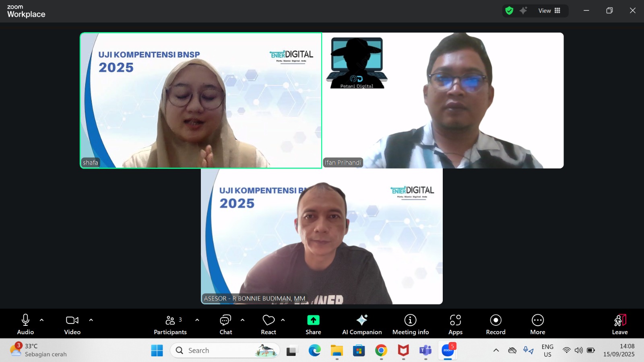Image resolution: width=644 pixels, height=362 pixels.
Task: Expand the Chat options chevron
Action: pos(242,320)
